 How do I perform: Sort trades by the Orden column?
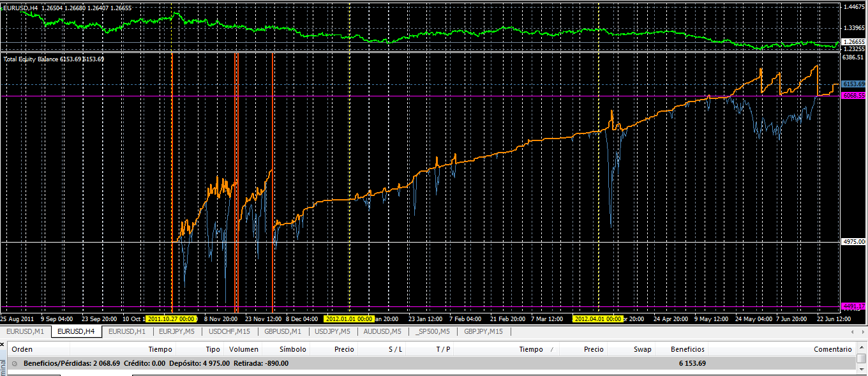click(x=39, y=349)
